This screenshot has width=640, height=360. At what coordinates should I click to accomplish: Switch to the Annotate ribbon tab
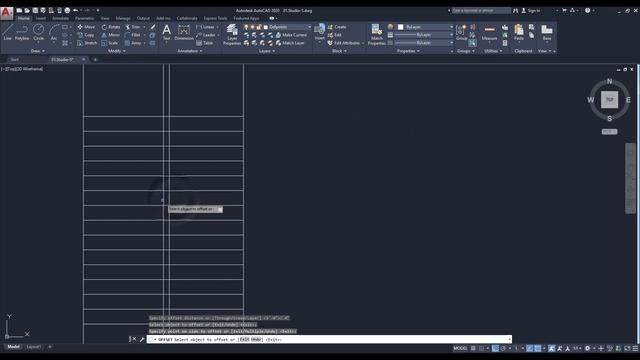coord(60,18)
